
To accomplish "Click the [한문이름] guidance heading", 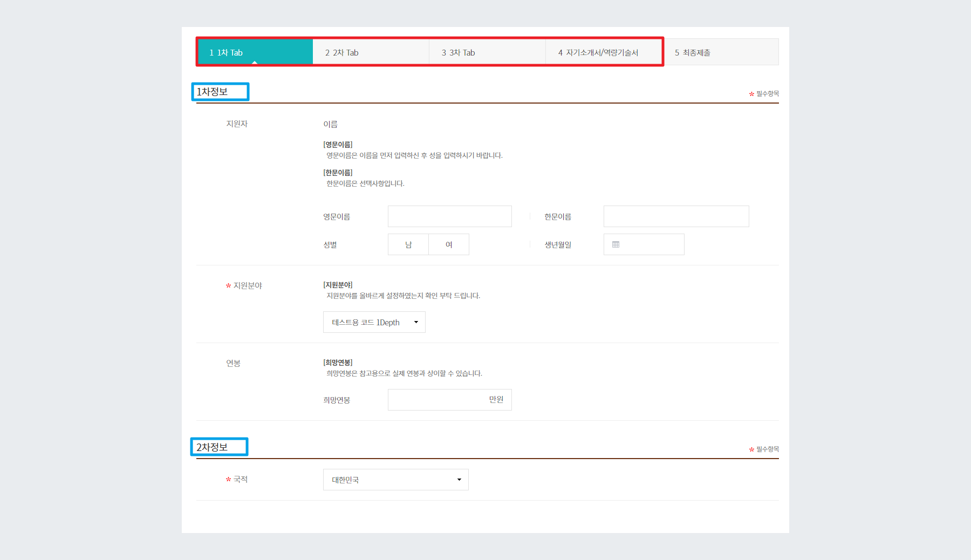I will point(338,173).
